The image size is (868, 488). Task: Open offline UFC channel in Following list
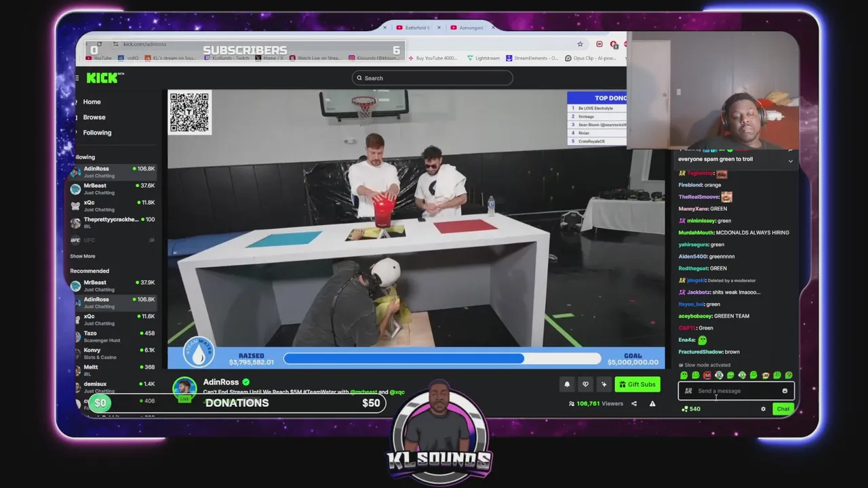pos(113,240)
